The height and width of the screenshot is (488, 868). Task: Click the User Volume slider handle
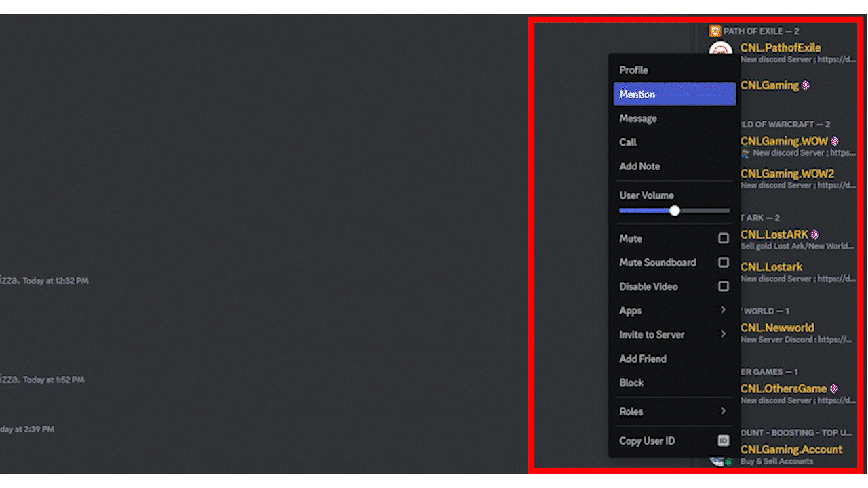pyautogui.click(x=675, y=211)
